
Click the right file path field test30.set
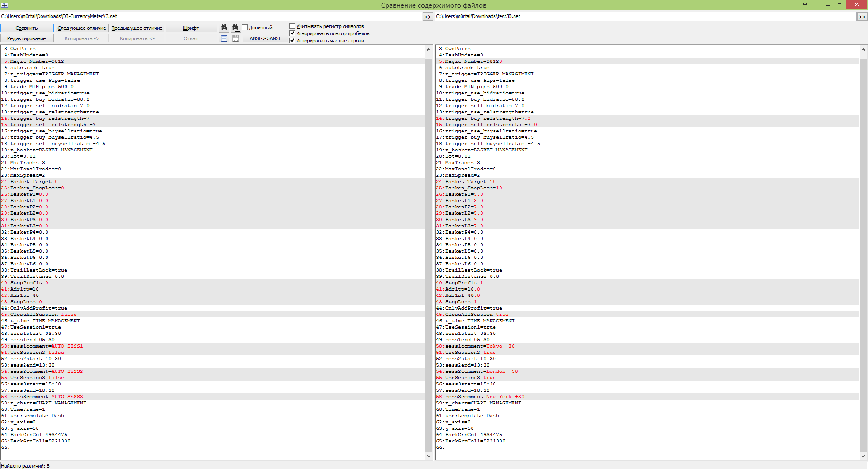coord(645,16)
